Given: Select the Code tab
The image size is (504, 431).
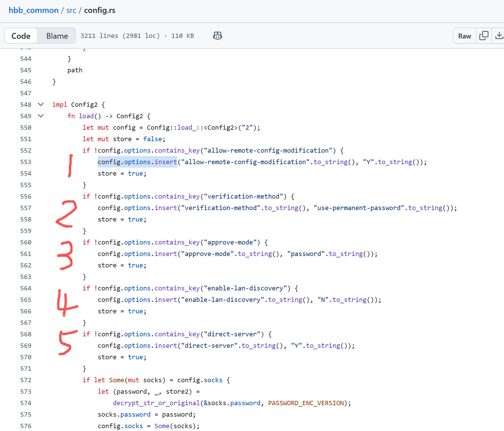Looking at the screenshot, I should click(21, 36).
